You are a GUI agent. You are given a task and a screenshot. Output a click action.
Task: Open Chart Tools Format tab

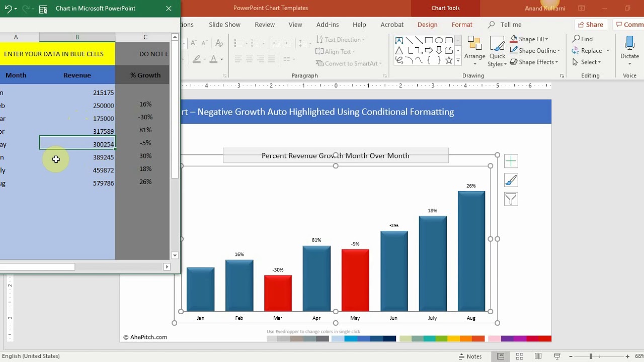(462, 24)
